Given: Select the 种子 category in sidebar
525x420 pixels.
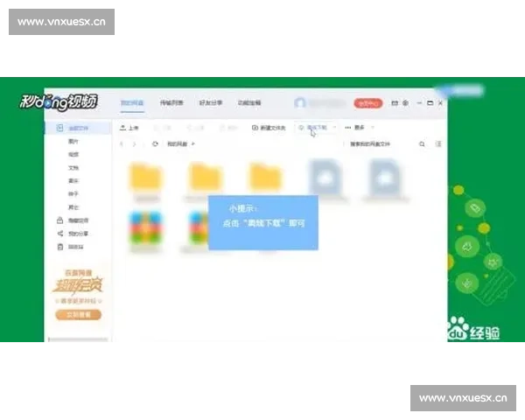Looking at the screenshot, I should [x=73, y=193].
